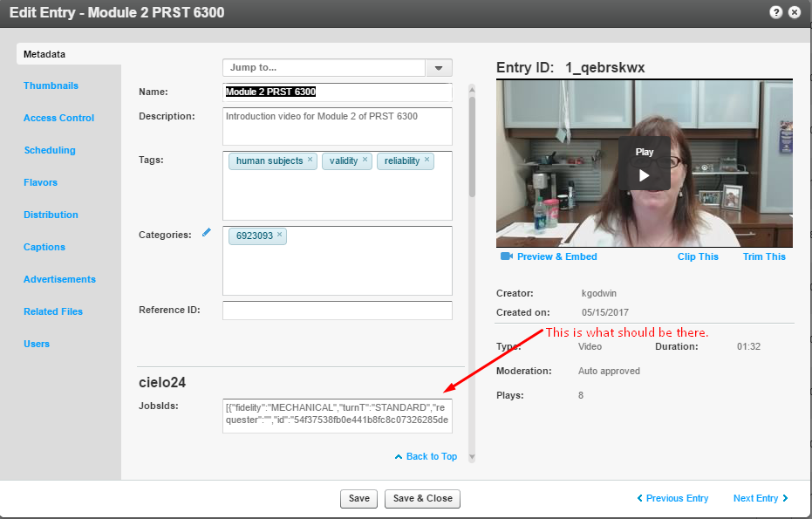Select the Captions tab
Viewport: 812px width, 519px height.
pos(44,247)
